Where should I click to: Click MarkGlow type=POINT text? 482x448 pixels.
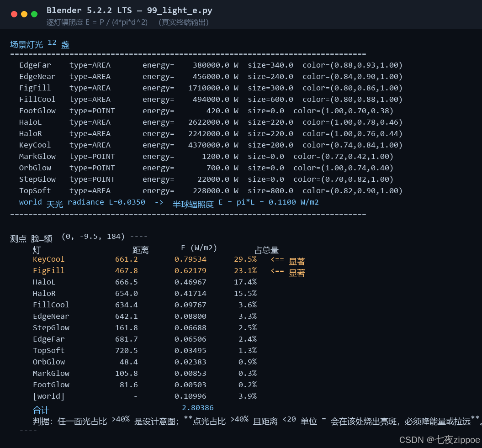(92, 156)
